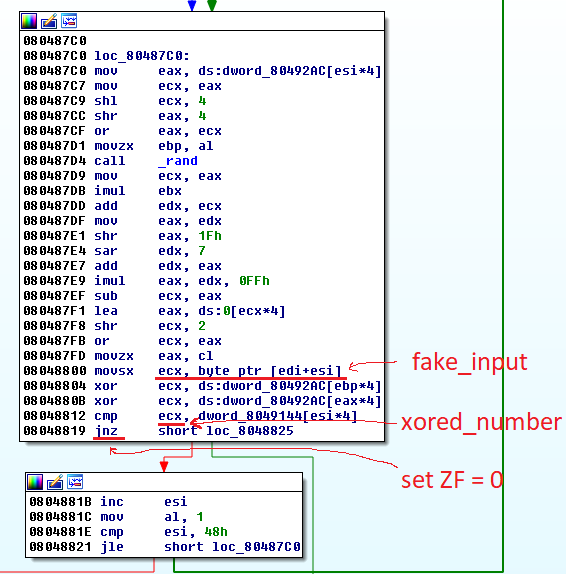Click xor ecx with dword_80492AC[eax*4]
Image resolution: width=566 pixels, height=574 pixels.
202,401
